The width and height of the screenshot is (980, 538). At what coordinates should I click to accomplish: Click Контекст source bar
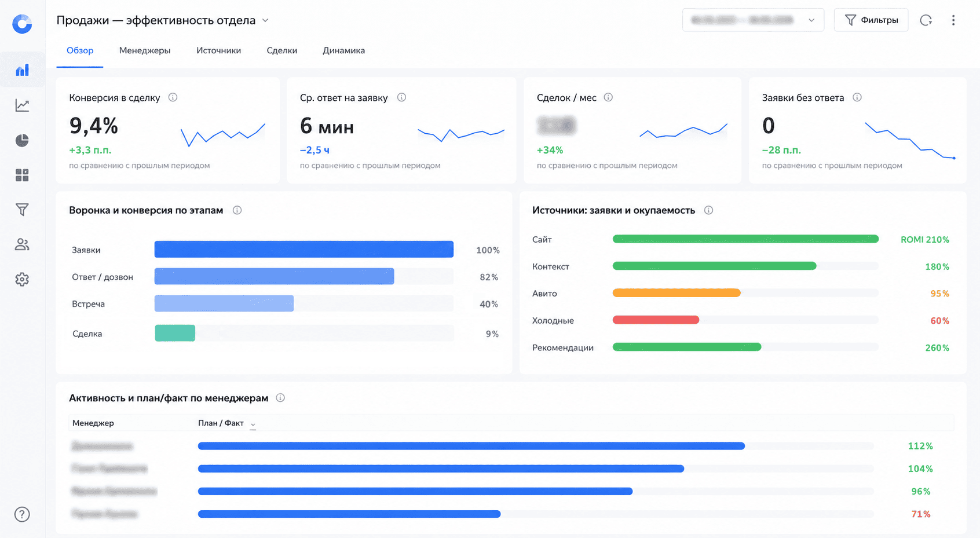[x=715, y=266]
